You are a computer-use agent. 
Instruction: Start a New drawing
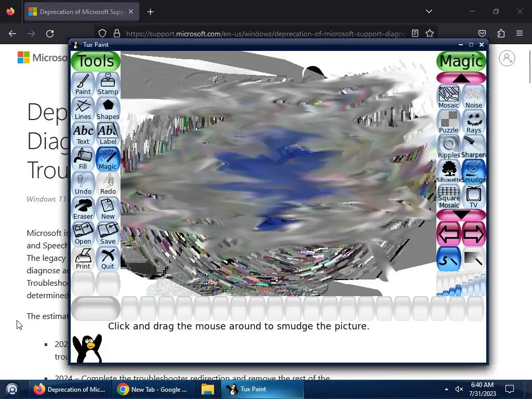[108, 209]
